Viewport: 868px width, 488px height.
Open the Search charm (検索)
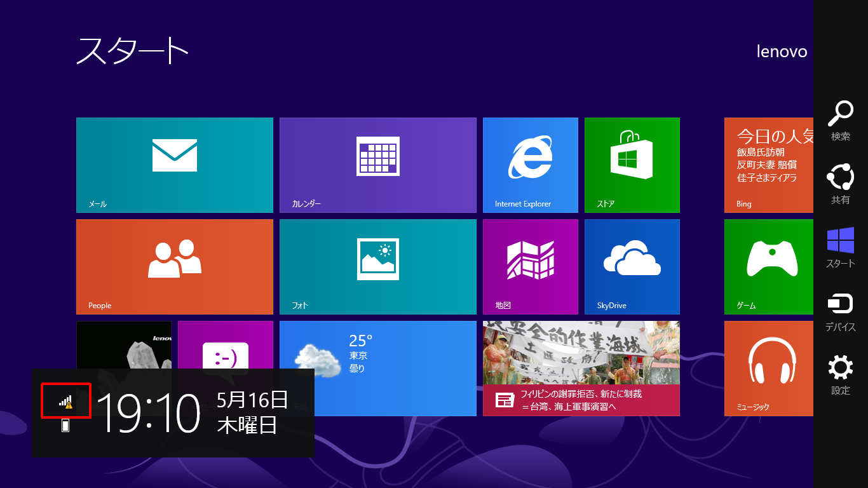point(840,121)
